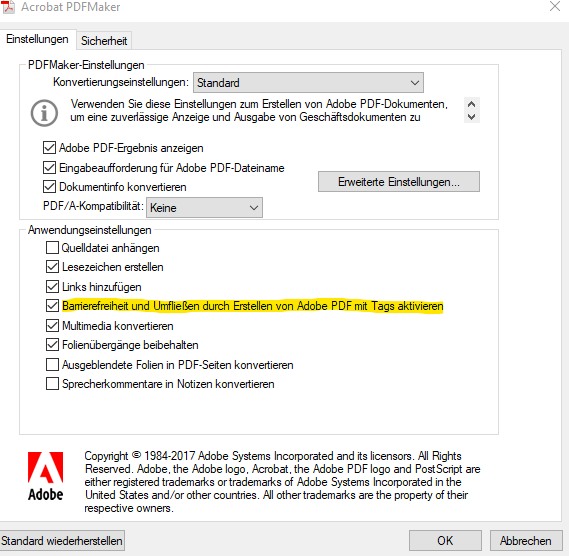Toggle Lesezeichen erstellen checkbox
The height and width of the screenshot is (556, 569).
point(52,267)
